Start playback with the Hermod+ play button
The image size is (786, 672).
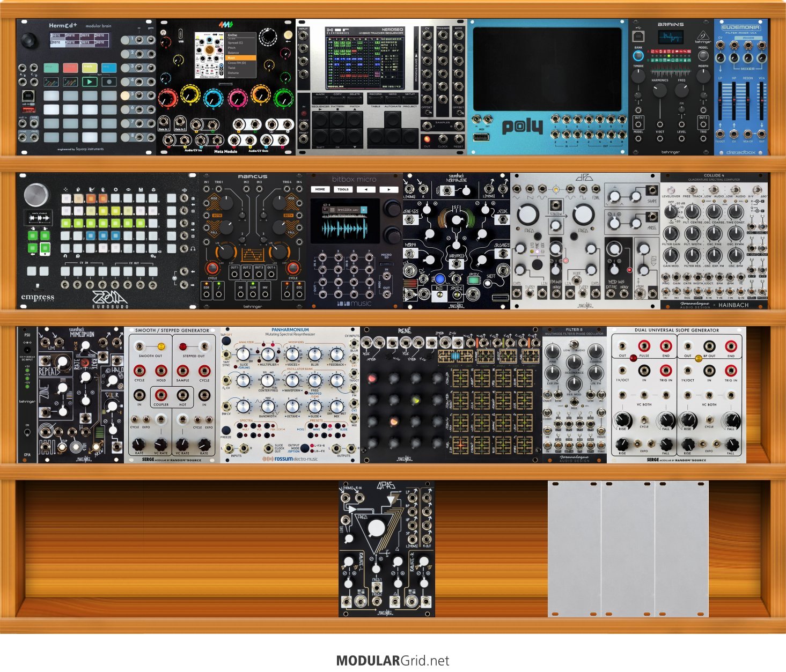click(x=90, y=82)
